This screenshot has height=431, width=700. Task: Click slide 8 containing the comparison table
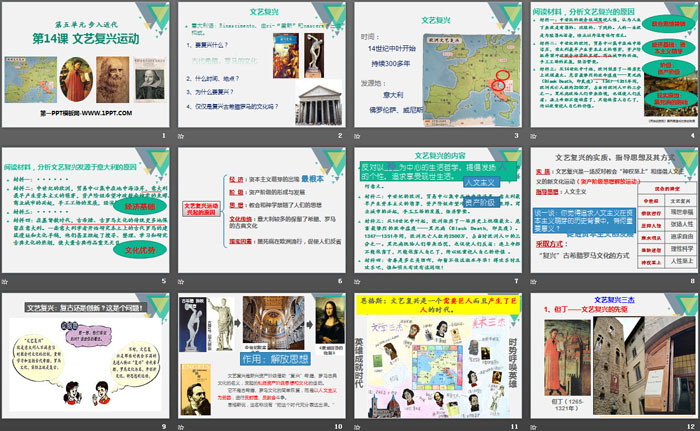pyautogui.click(x=612, y=210)
